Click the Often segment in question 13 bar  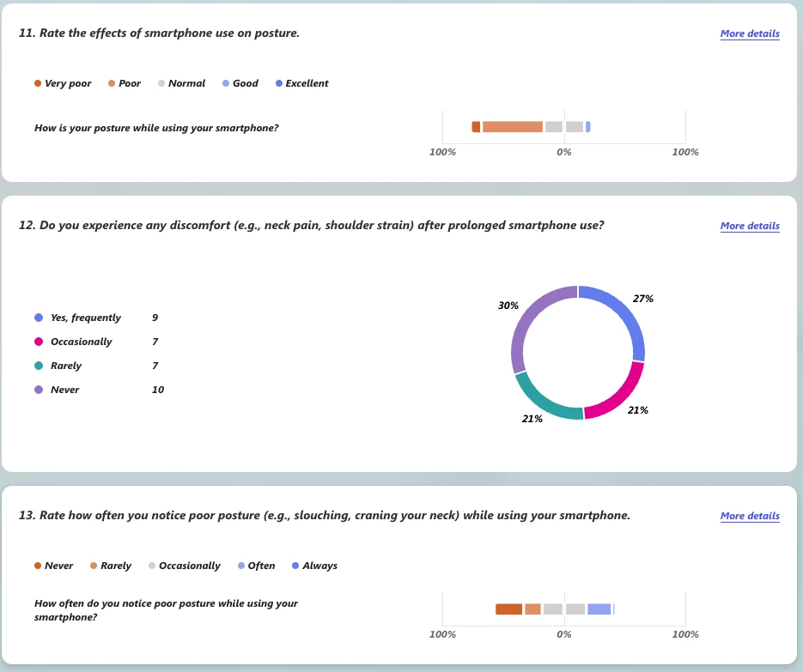(x=599, y=609)
